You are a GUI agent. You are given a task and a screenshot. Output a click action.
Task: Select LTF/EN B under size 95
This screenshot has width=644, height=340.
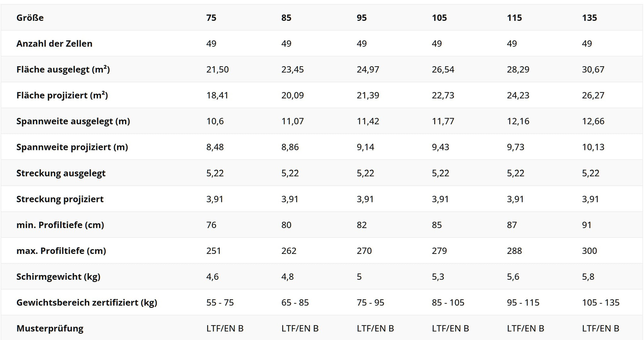tap(375, 328)
